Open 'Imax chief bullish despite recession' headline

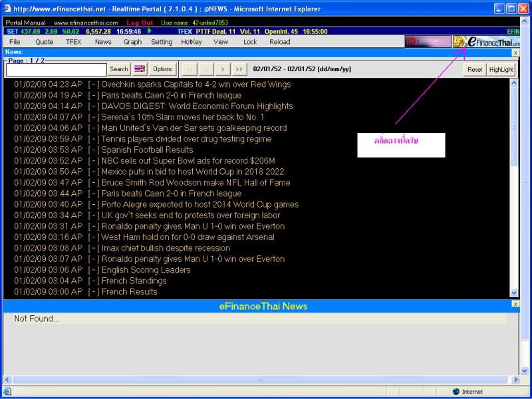click(166, 248)
